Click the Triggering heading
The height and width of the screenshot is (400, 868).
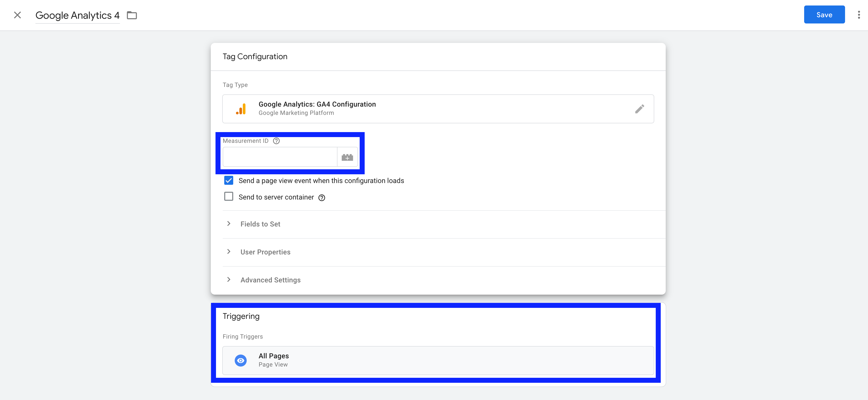241,316
